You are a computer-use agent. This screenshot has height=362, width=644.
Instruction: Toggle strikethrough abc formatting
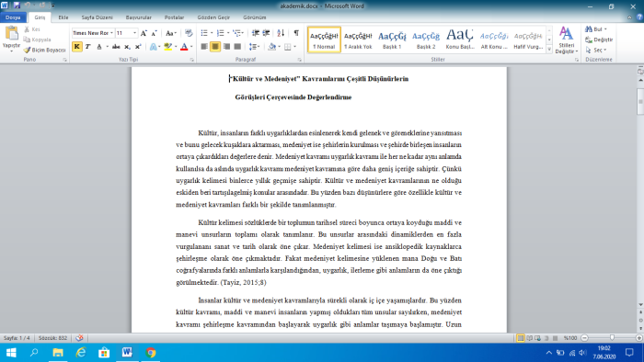click(116, 47)
